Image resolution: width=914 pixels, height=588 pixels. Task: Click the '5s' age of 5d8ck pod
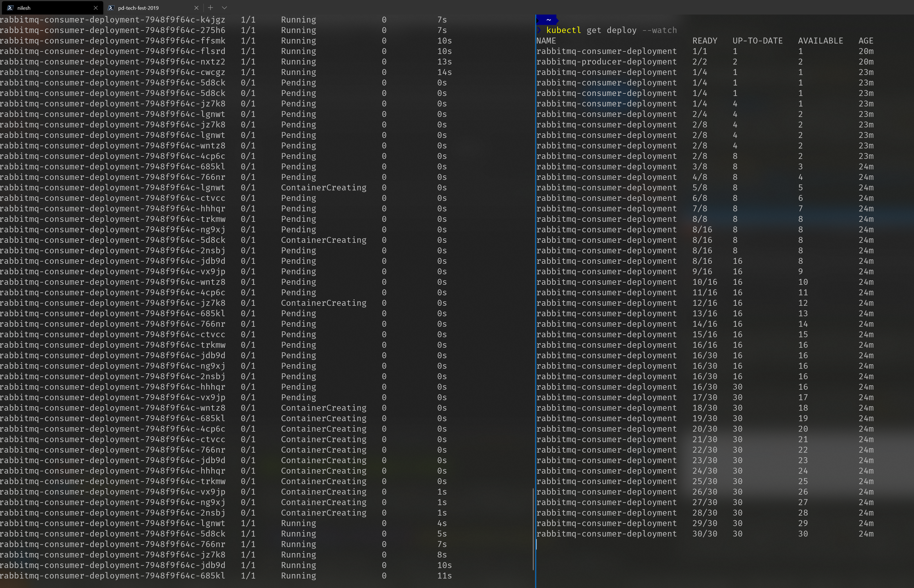pos(442,533)
